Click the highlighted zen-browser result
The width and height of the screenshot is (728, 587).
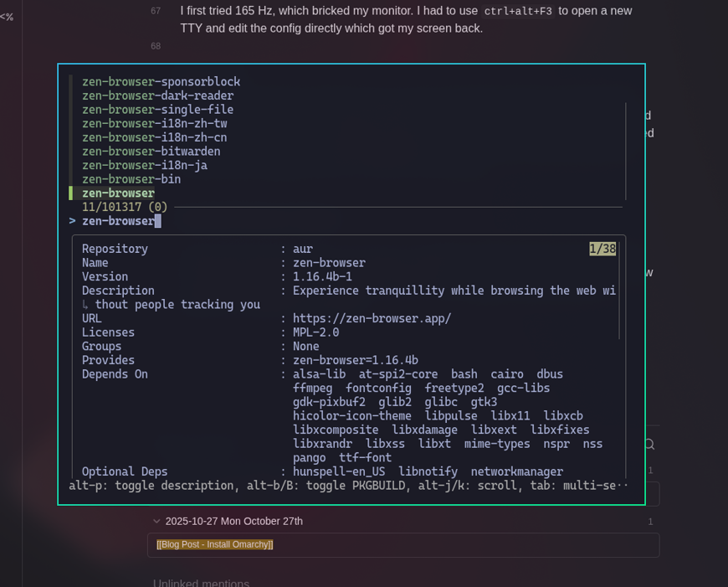point(118,193)
